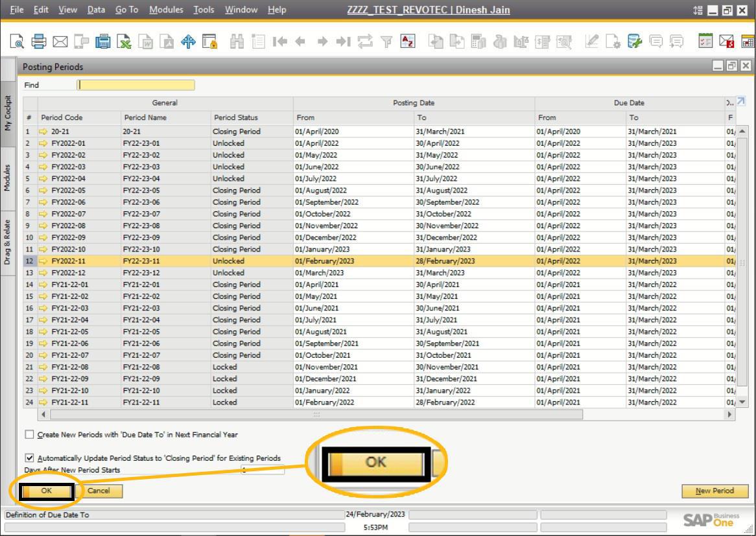Send document by Email icon
Screen dimensions: 756x536
pos(60,41)
